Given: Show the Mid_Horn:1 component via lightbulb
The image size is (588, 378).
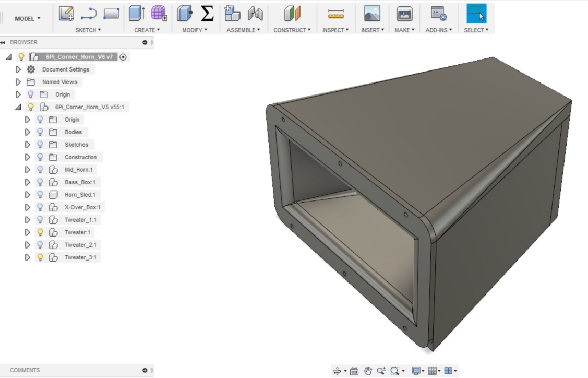Looking at the screenshot, I should [x=40, y=170].
